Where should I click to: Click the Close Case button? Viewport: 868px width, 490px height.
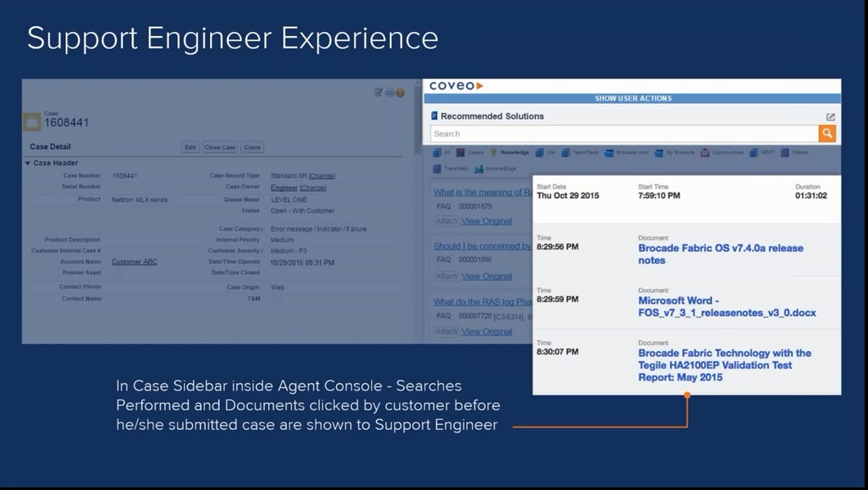(x=219, y=146)
